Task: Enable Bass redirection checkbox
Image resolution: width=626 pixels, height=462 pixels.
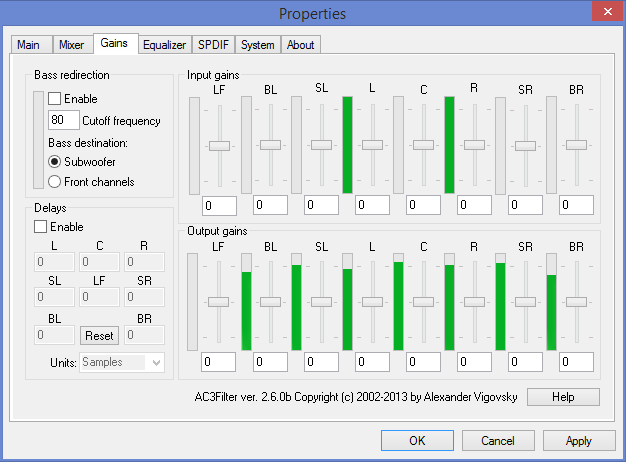Action: pyautogui.click(x=55, y=99)
